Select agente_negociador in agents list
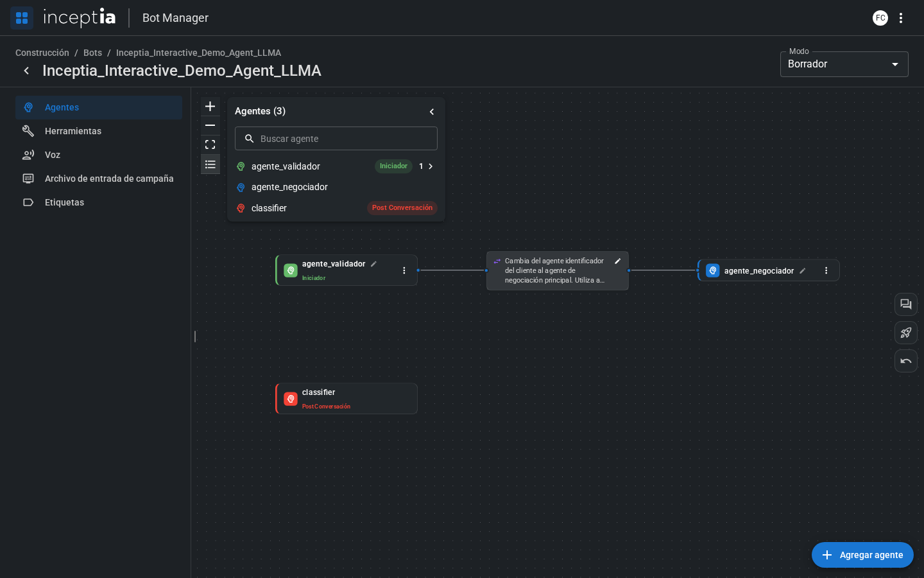924x578 pixels. pos(336,187)
